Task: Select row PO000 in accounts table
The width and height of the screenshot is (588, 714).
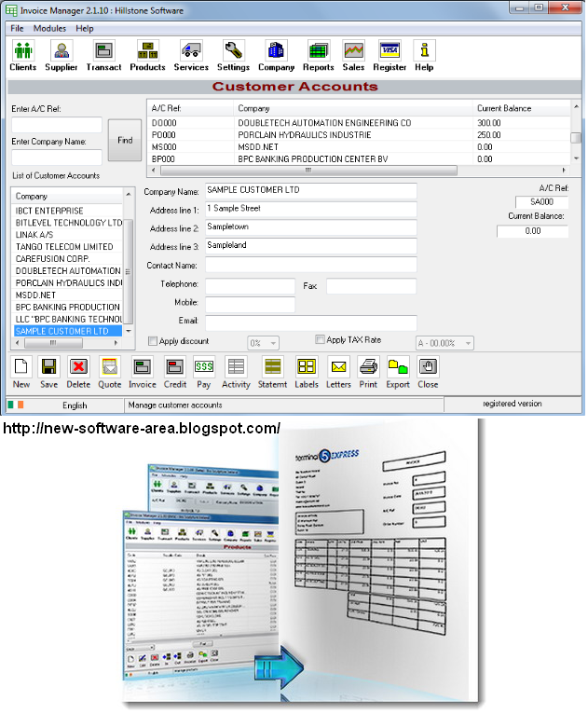Action: pyautogui.click(x=359, y=135)
